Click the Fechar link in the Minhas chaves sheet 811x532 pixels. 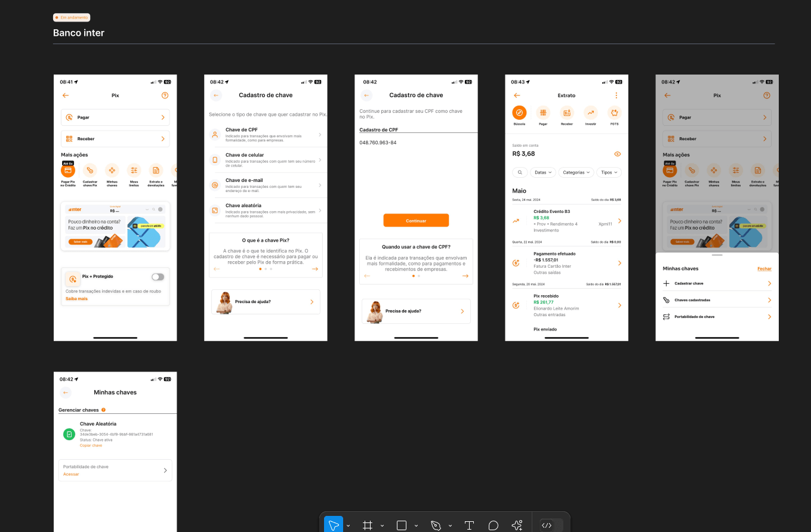tap(764, 269)
